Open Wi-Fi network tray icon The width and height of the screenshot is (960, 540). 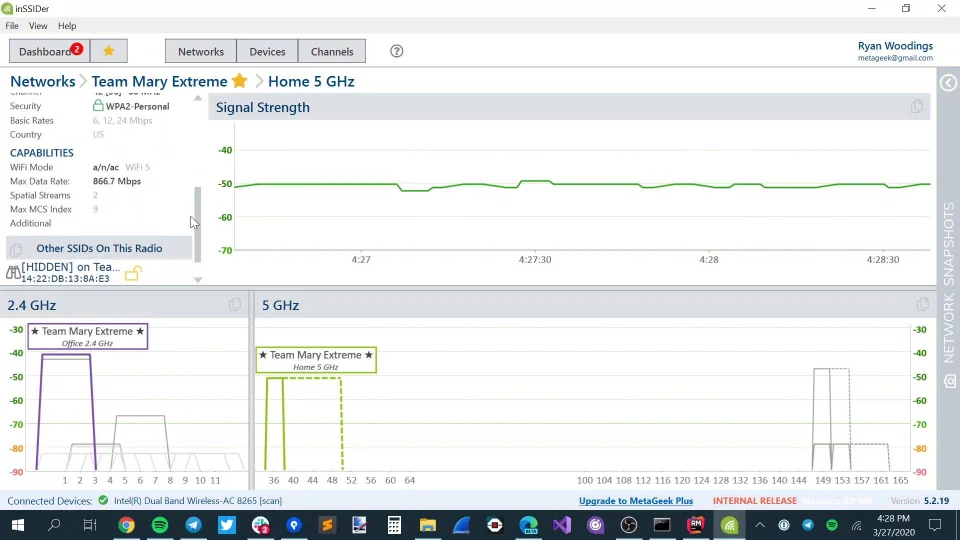coord(856,525)
